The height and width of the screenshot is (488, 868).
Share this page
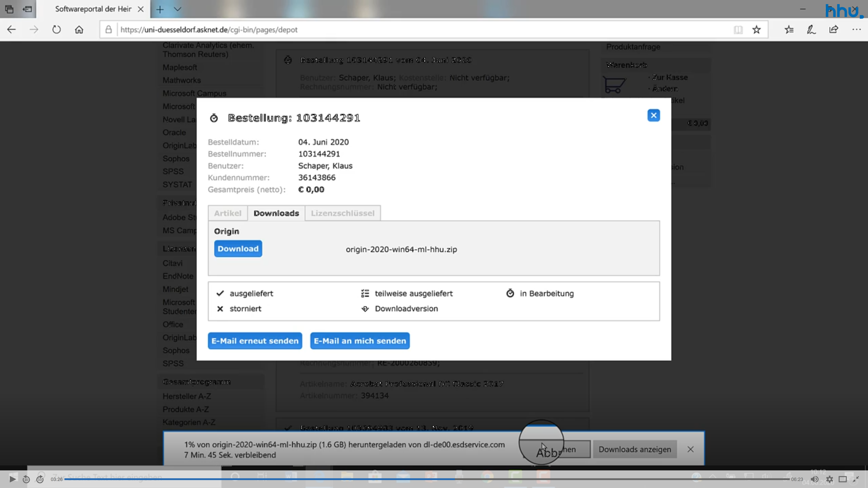(834, 30)
